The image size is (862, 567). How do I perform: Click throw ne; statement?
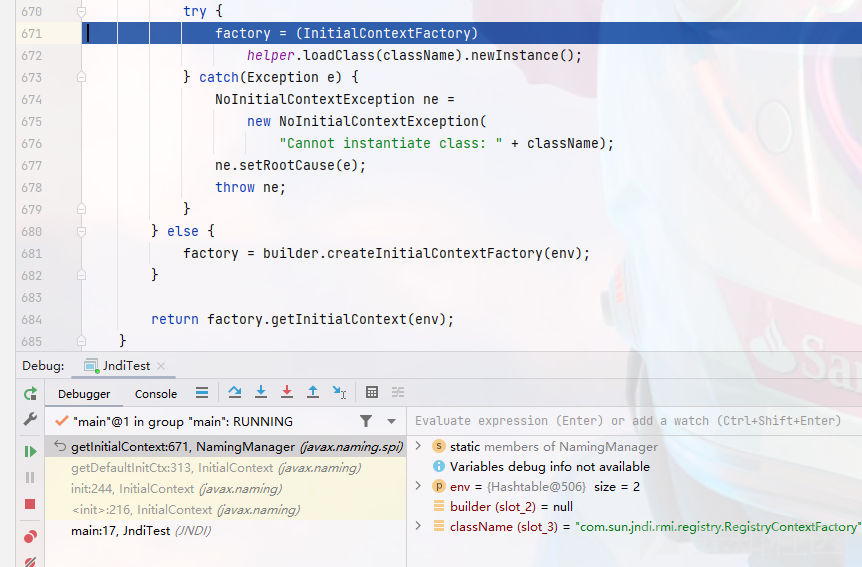click(x=250, y=188)
